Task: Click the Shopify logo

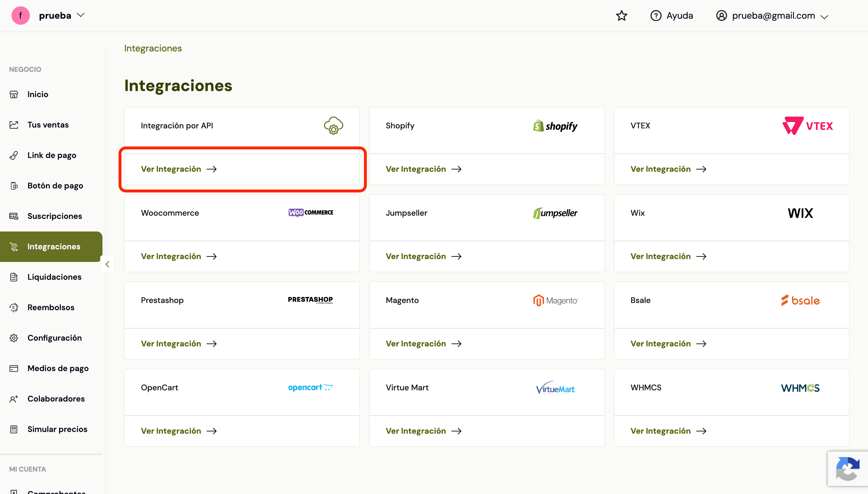Action: click(x=555, y=126)
